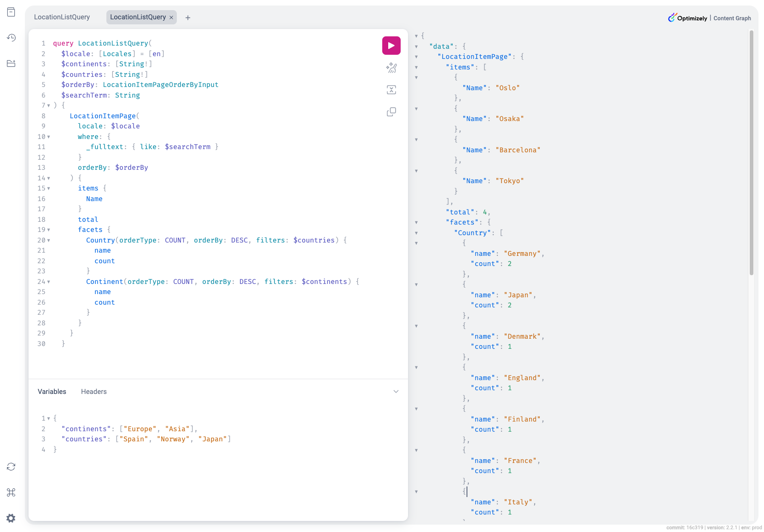Viewport: 764px width, 532px height.
Task: Open the settings gear dialog
Action: tap(12, 518)
